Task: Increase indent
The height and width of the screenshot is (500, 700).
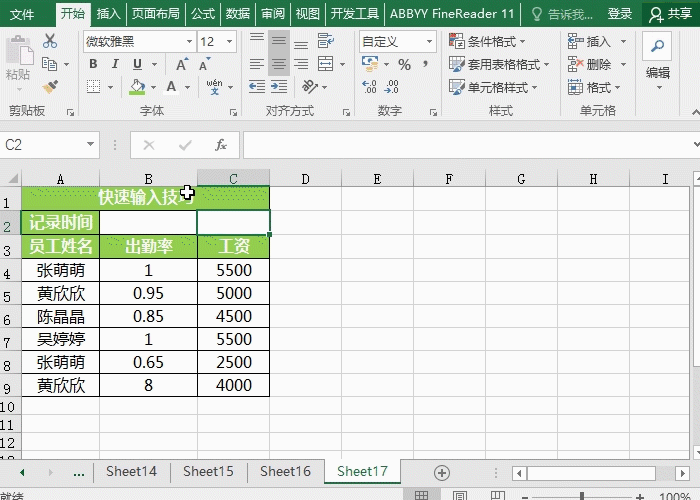Action: pyautogui.click(x=279, y=87)
